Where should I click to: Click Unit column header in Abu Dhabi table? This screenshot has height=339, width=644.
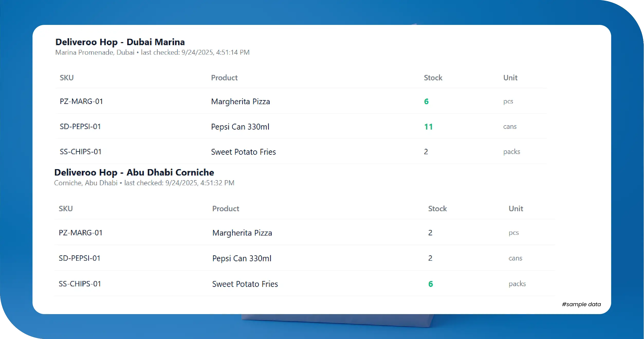click(x=516, y=209)
